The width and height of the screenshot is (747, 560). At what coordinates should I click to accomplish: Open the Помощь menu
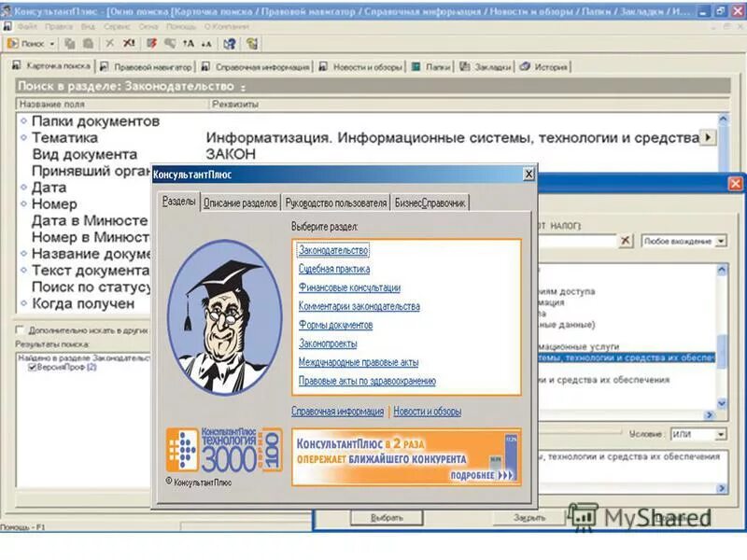[181, 27]
